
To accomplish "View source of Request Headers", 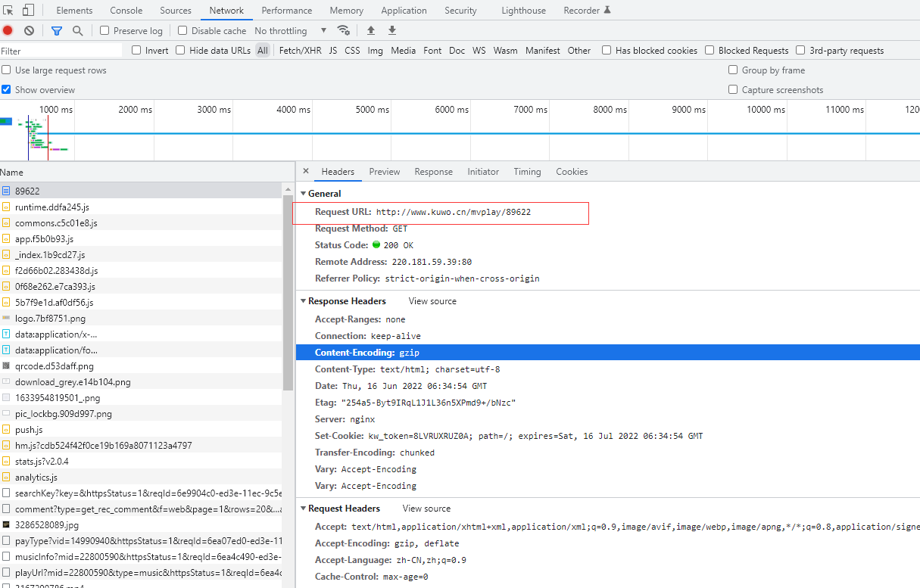I will pos(426,509).
